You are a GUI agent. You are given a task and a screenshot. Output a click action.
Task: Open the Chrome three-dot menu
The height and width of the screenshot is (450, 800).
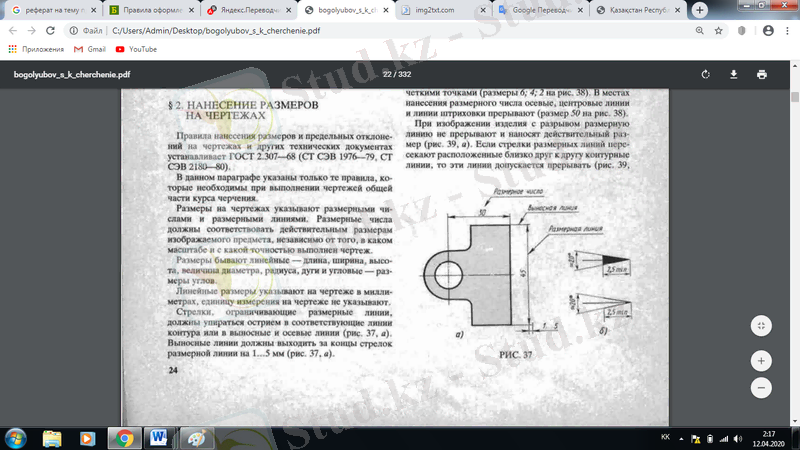(787, 31)
